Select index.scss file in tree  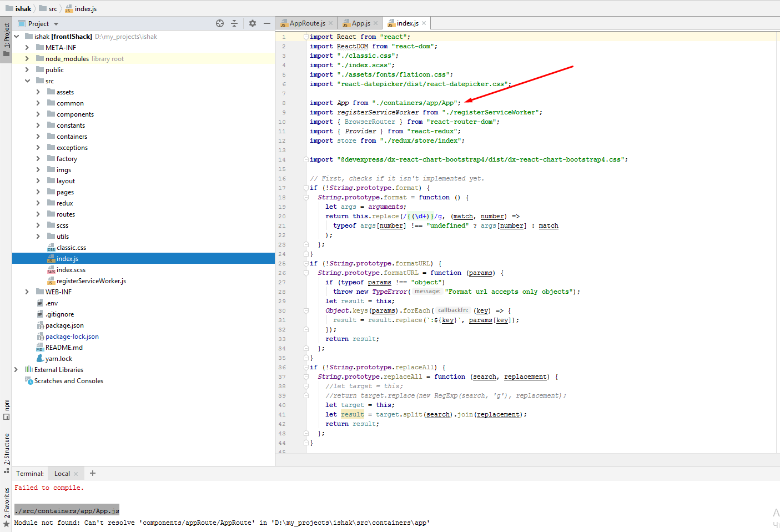coord(71,270)
